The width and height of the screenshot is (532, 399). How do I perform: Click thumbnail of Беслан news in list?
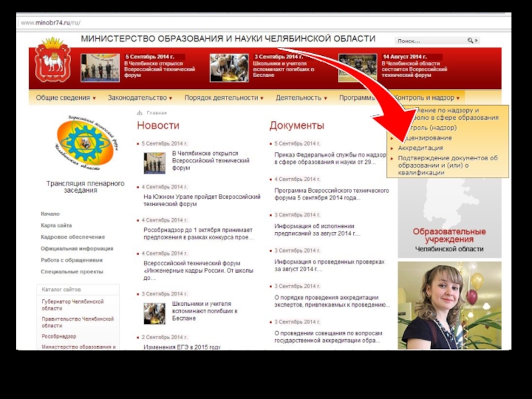[x=154, y=313]
